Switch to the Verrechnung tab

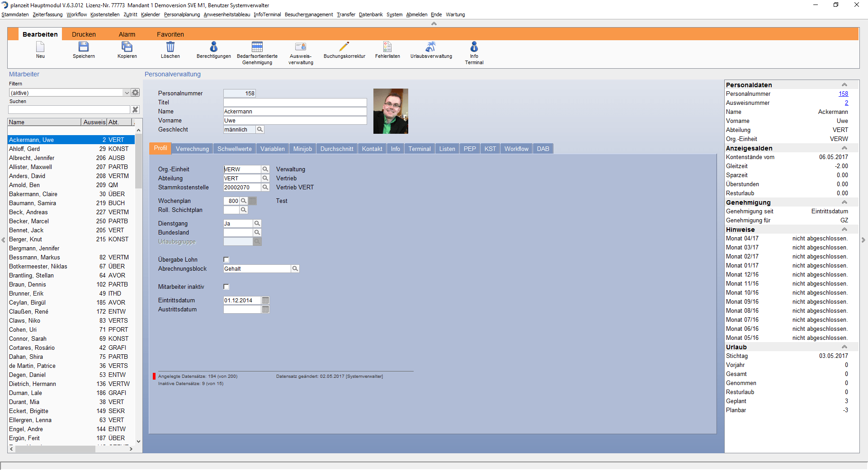coord(192,149)
